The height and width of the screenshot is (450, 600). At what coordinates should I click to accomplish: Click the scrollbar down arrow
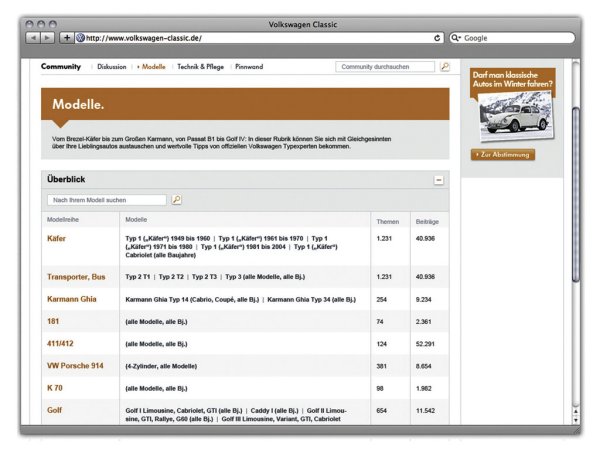tap(576, 420)
